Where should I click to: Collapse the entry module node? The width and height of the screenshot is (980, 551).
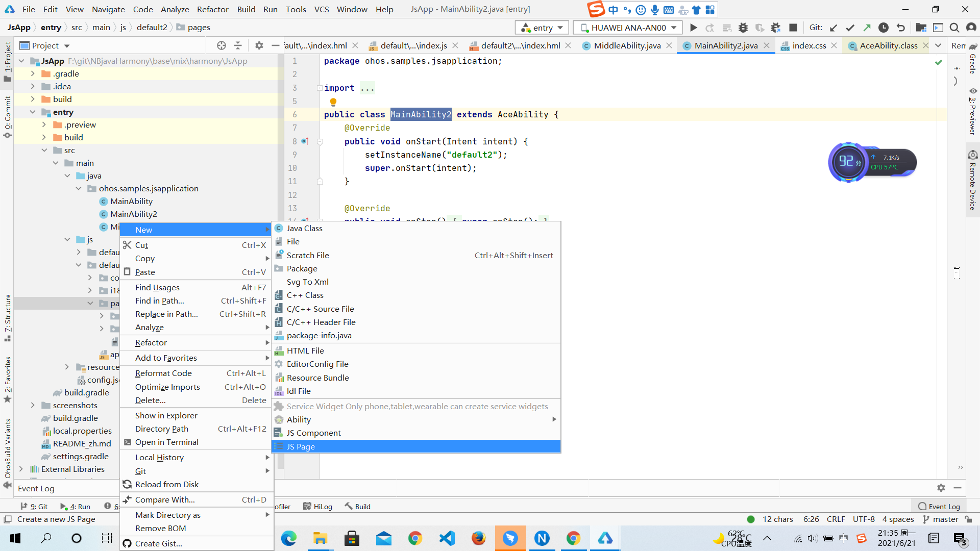[x=33, y=112]
